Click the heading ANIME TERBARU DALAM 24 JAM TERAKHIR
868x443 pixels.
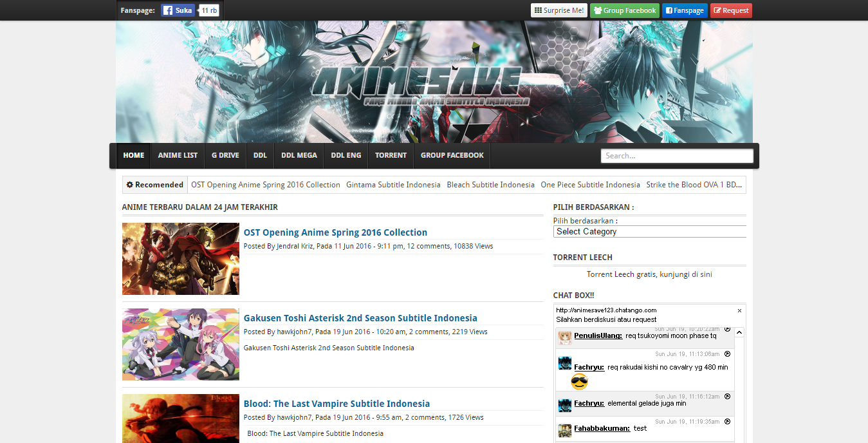200,207
